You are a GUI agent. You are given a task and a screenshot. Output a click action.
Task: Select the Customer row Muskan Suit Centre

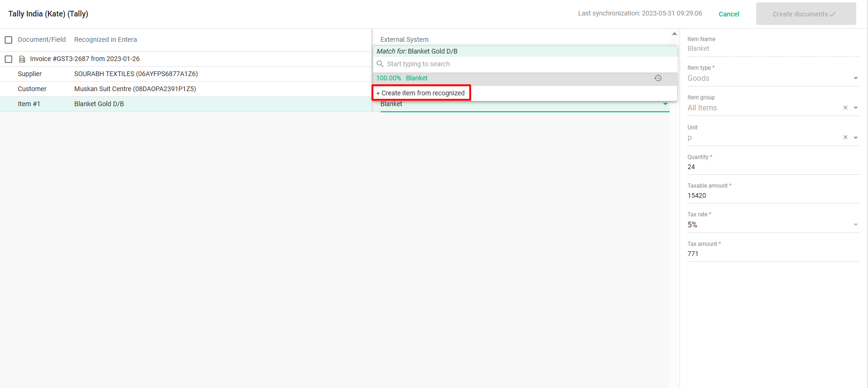click(x=186, y=89)
